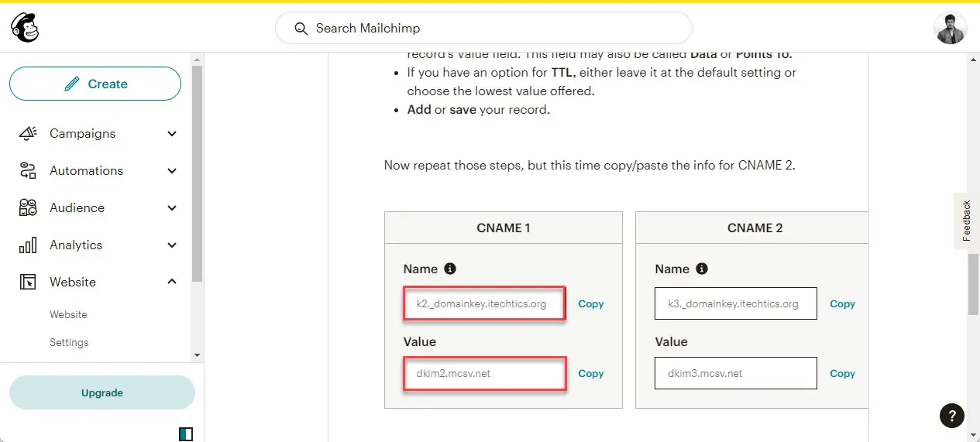Focus the Search Mailchimp field
This screenshot has width=980, height=442.
483,29
